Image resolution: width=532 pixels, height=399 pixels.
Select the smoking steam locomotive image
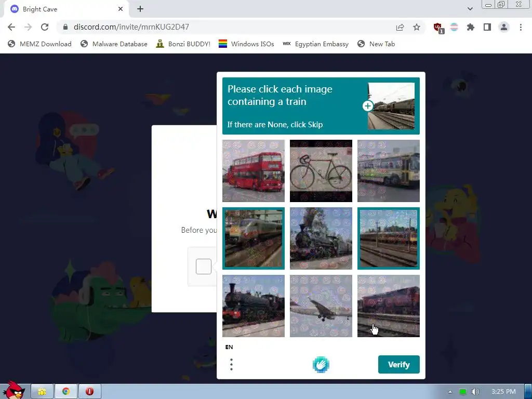[321, 238]
